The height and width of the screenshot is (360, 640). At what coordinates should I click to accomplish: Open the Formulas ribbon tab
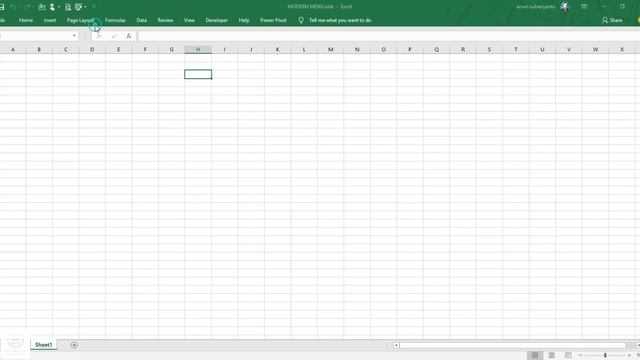[x=115, y=20]
